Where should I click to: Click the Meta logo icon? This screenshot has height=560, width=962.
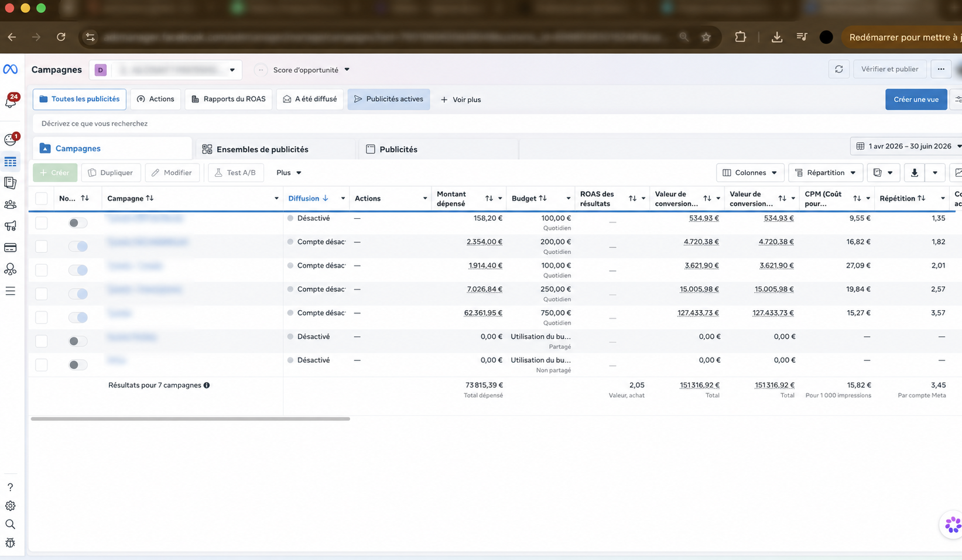[x=11, y=69]
